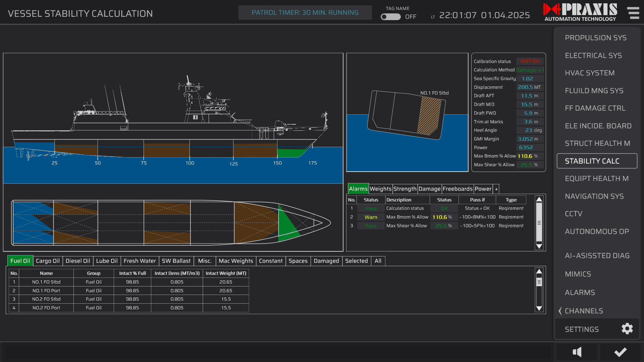
Task: Acknowledge with the checkmark icon
Action: click(x=620, y=352)
